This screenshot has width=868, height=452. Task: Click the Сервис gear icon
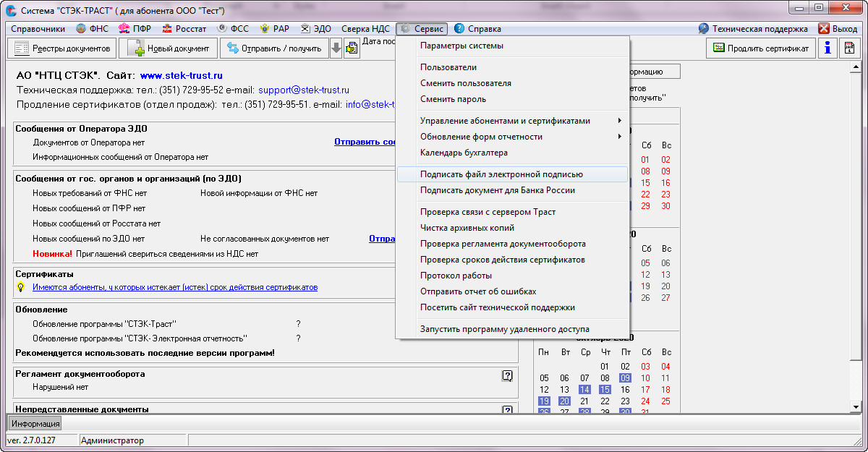click(x=405, y=29)
